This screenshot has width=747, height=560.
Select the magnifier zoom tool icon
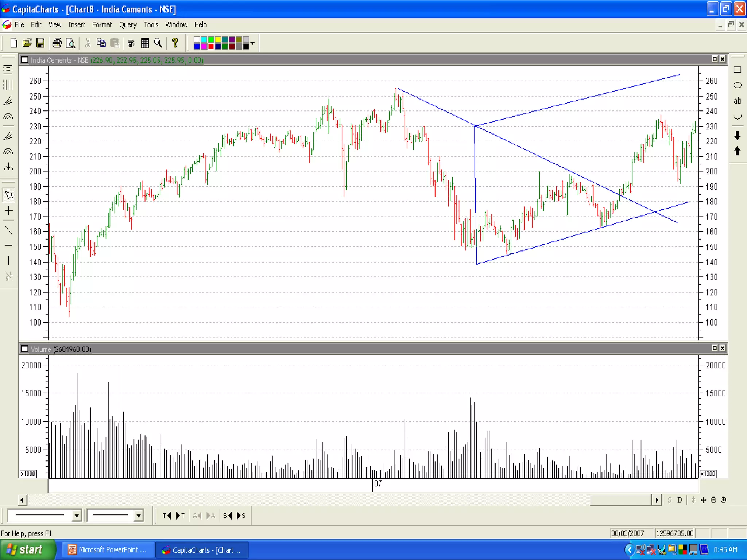[x=158, y=43]
